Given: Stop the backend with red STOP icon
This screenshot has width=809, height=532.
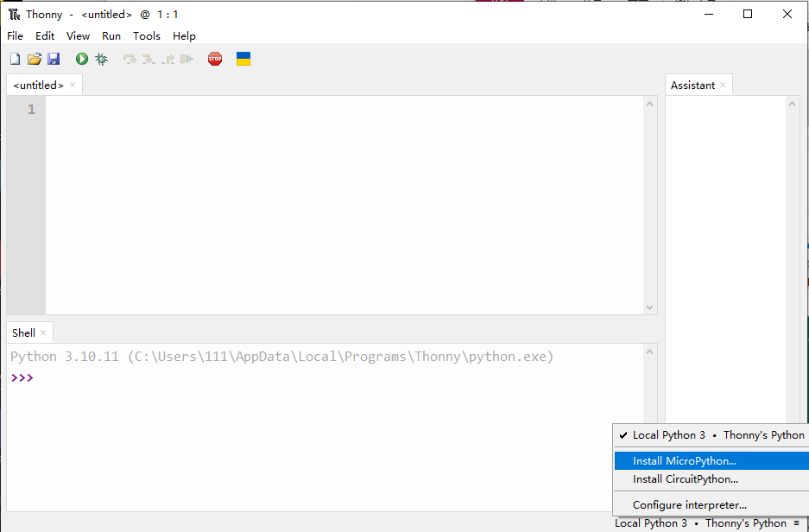Looking at the screenshot, I should 215,59.
